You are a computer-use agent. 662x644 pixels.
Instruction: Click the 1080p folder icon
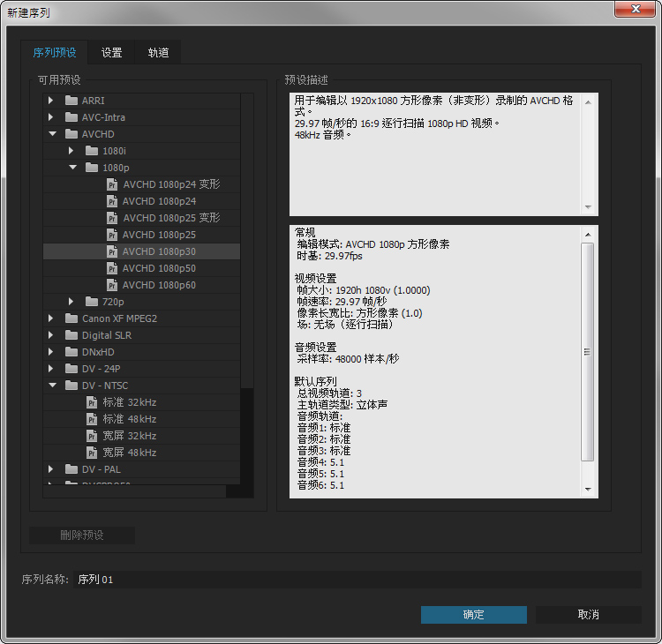92,168
